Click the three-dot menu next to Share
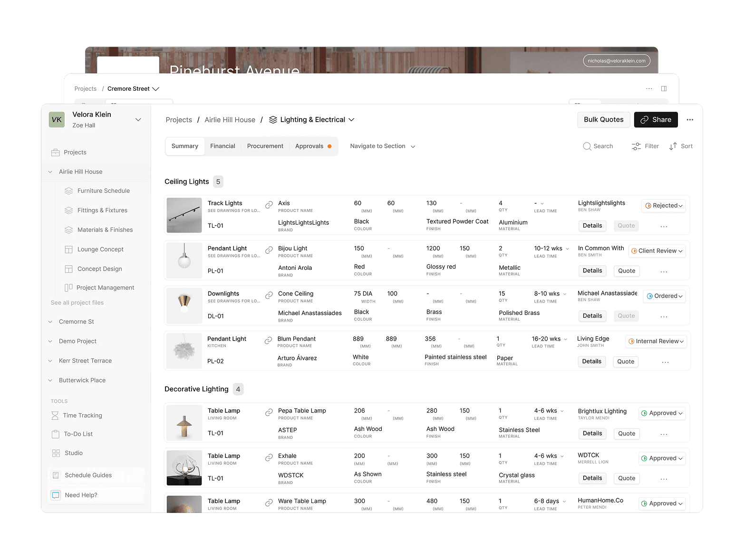 click(690, 120)
